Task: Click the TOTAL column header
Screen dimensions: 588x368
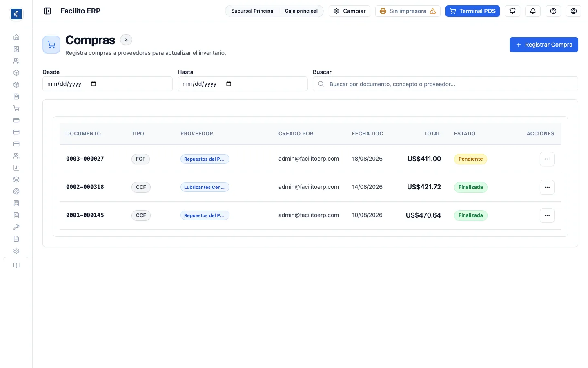Action: point(432,134)
